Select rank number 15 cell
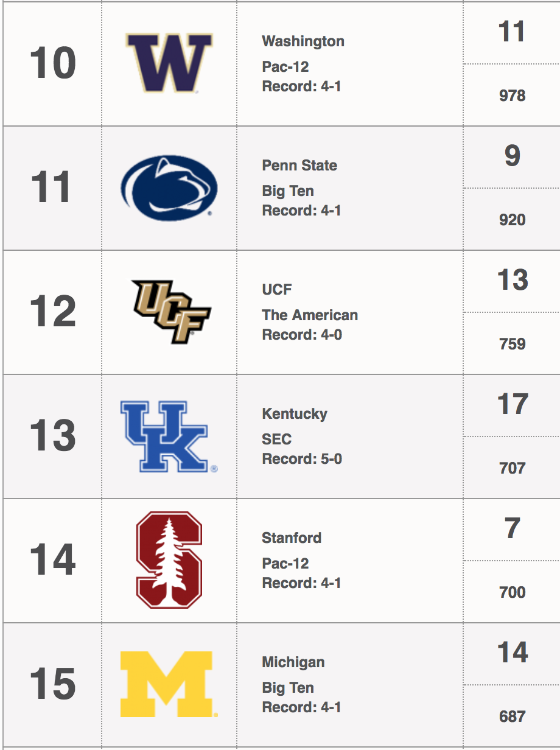This screenshot has width=560, height=750. pos(53,684)
